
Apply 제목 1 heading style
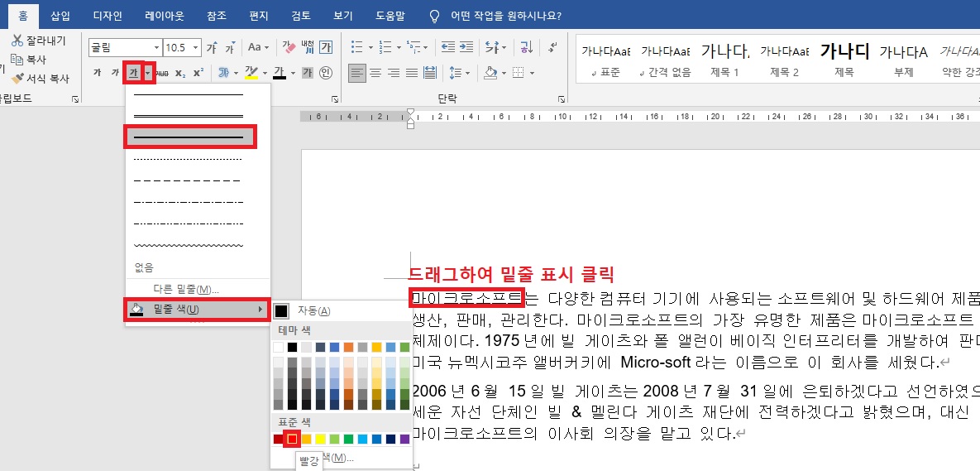pyautogui.click(x=725, y=60)
